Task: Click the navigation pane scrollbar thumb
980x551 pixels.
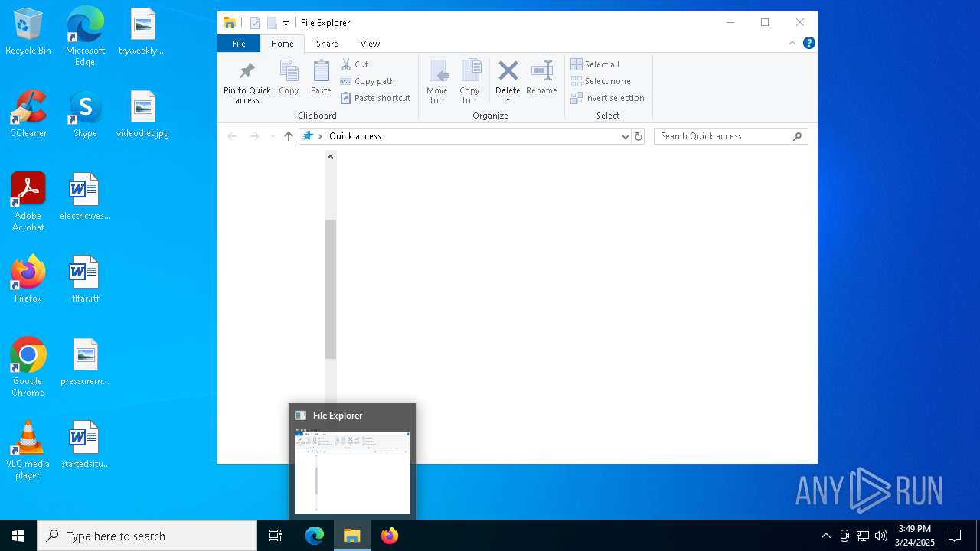Action: pyautogui.click(x=330, y=289)
